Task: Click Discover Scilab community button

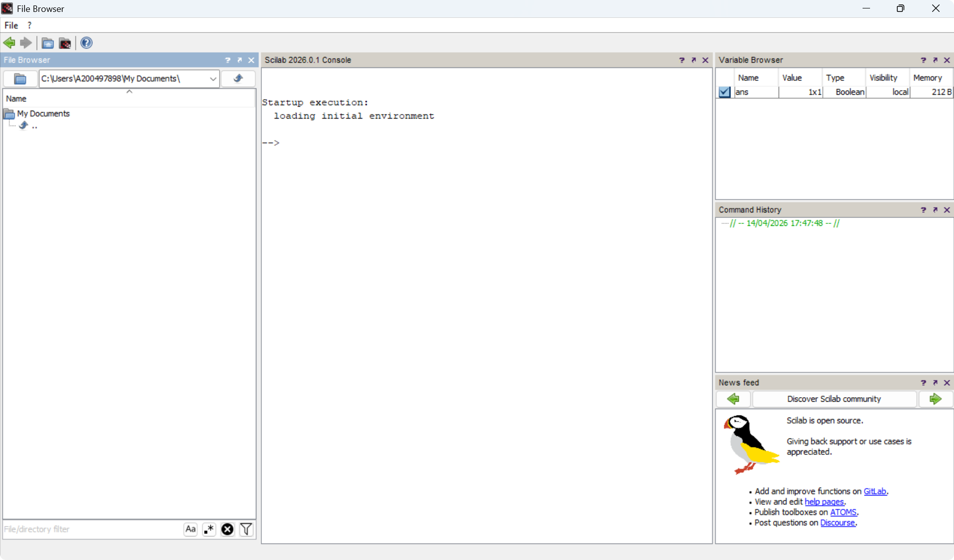Action: click(x=834, y=399)
